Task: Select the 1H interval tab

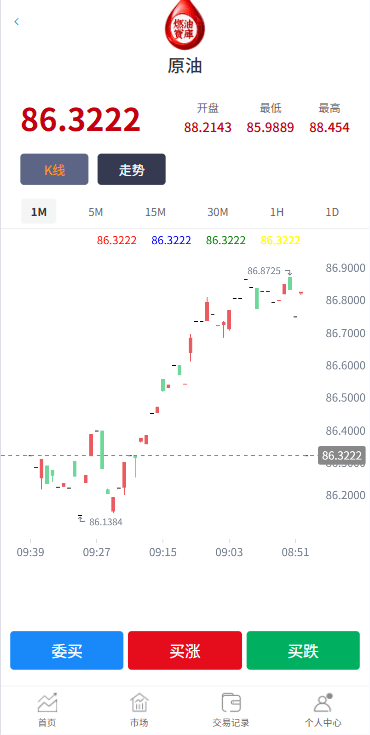Action: (x=277, y=212)
